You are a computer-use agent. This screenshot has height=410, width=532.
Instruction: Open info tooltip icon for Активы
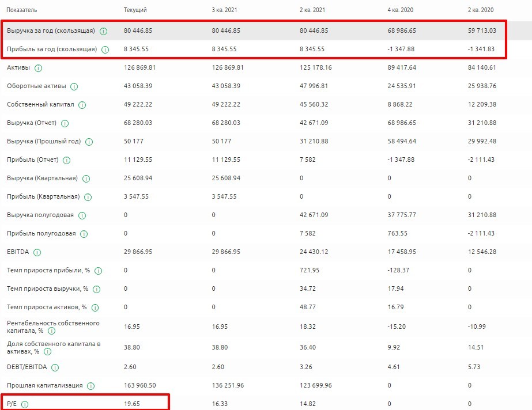pos(38,68)
